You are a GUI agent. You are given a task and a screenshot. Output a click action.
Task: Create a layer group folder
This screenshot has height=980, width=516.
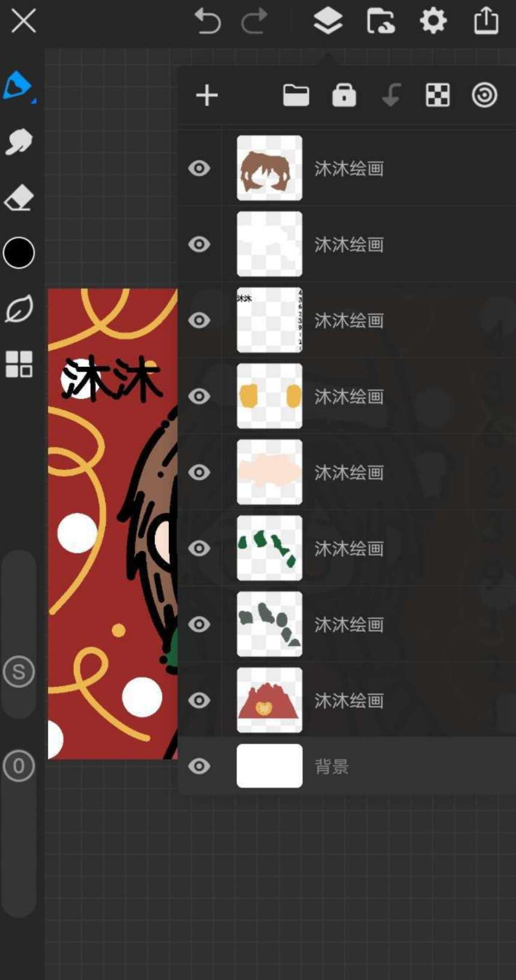tap(296, 95)
